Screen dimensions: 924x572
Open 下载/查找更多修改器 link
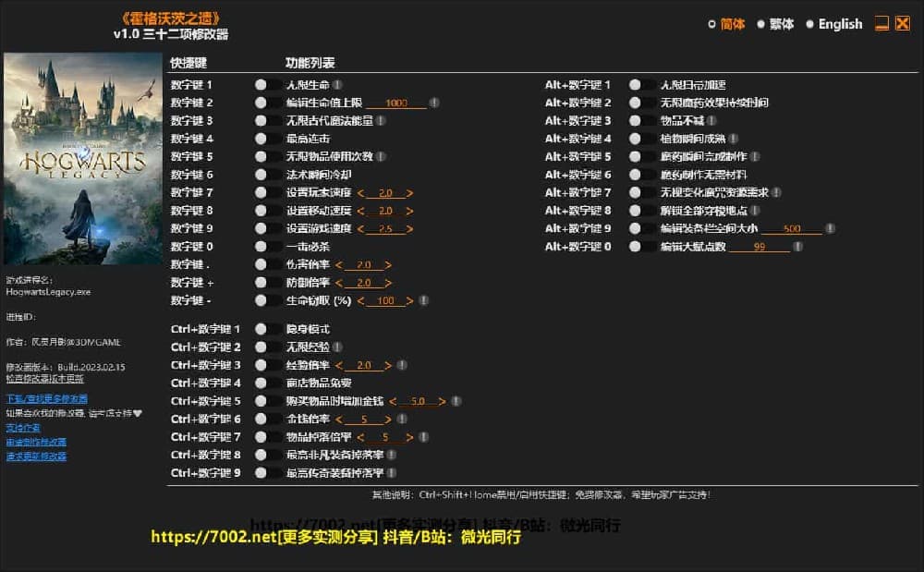point(46,399)
